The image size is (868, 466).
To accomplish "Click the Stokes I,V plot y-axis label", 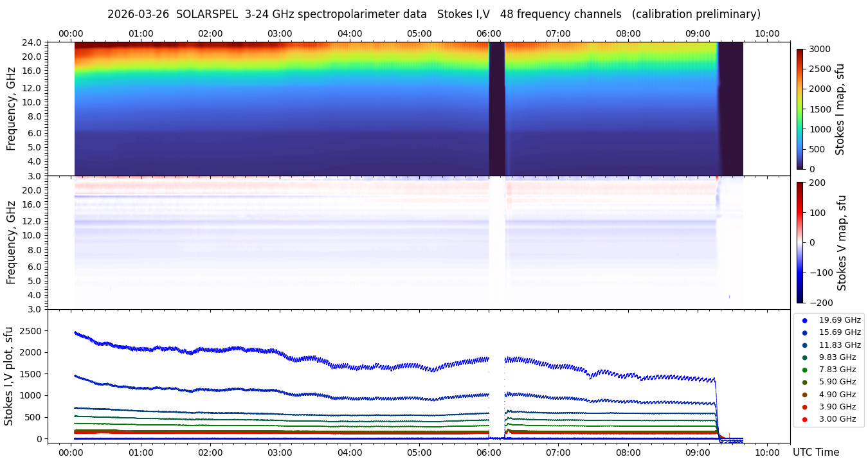I will (x=9, y=376).
